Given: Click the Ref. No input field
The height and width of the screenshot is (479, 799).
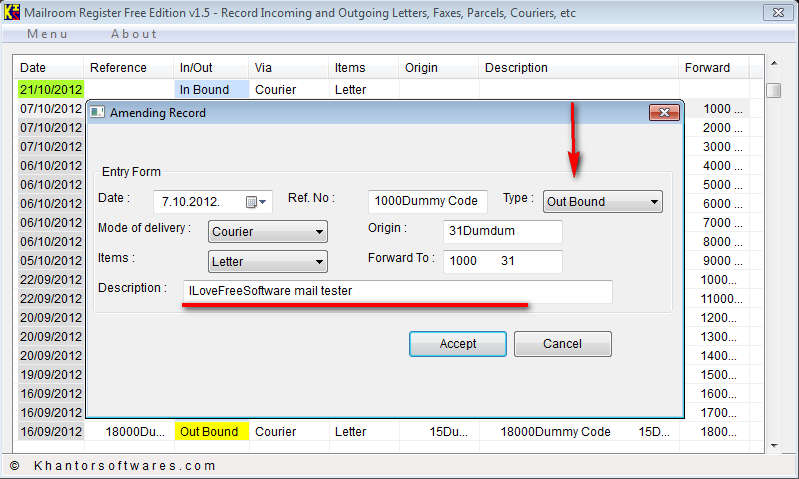Looking at the screenshot, I should (428, 201).
